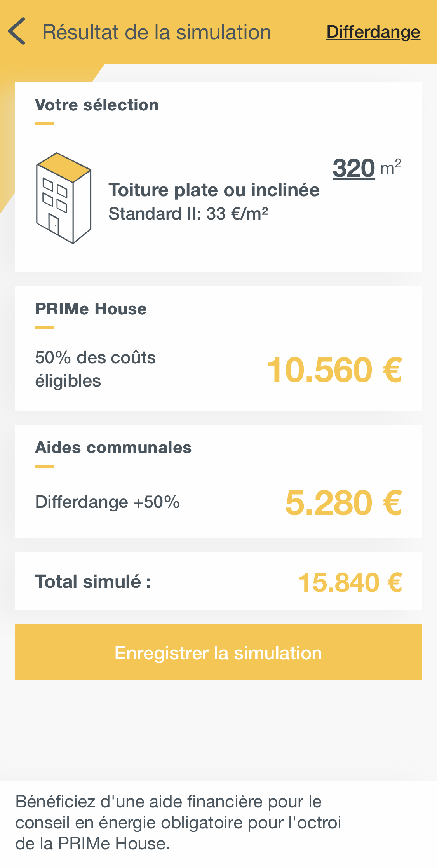Screen dimensions: 437x868
Task: Tap the 50% des coûts éligibles text
Action: tap(95, 369)
